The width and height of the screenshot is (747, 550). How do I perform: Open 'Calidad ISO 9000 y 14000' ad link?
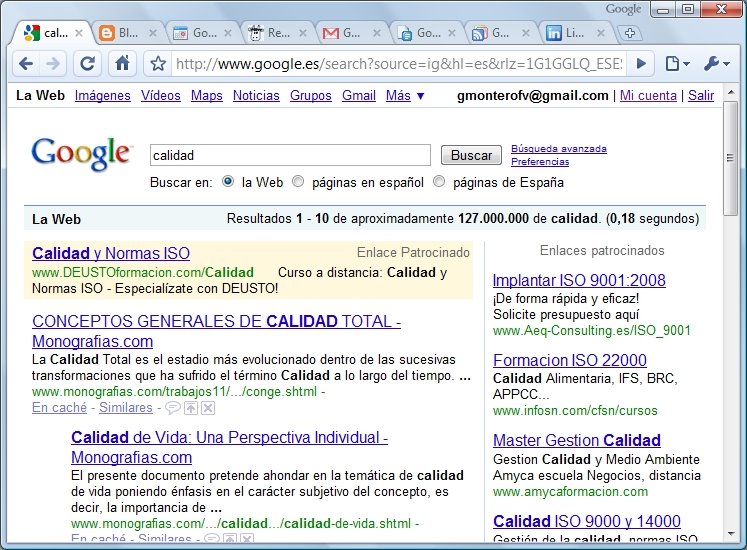(x=587, y=521)
